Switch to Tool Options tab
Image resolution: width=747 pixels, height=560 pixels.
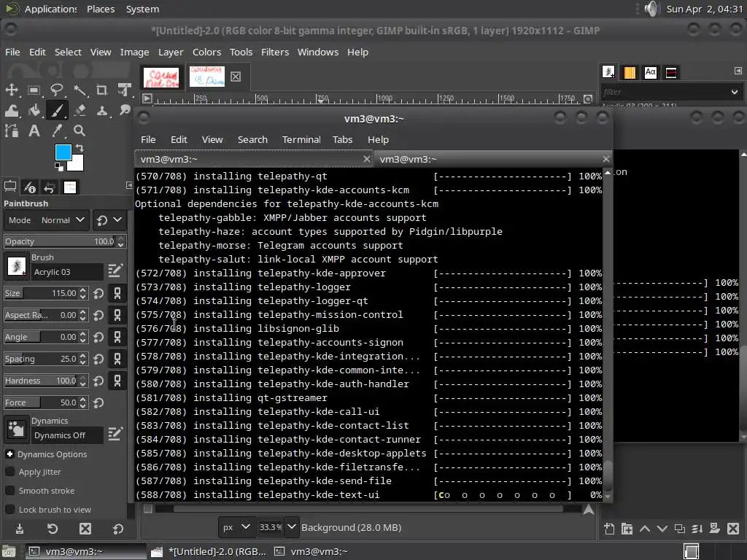(x=10, y=187)
